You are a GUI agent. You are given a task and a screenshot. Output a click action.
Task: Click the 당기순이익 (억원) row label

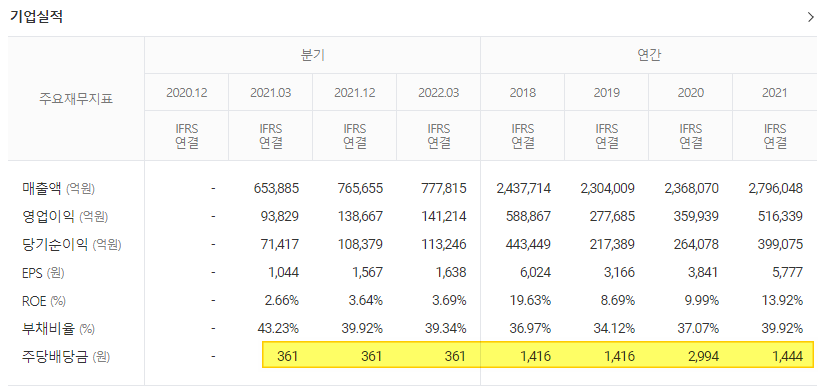(71, 244)
